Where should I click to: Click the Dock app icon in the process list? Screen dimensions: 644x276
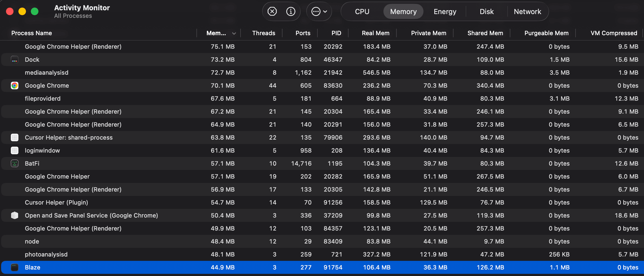pos(15,60)
